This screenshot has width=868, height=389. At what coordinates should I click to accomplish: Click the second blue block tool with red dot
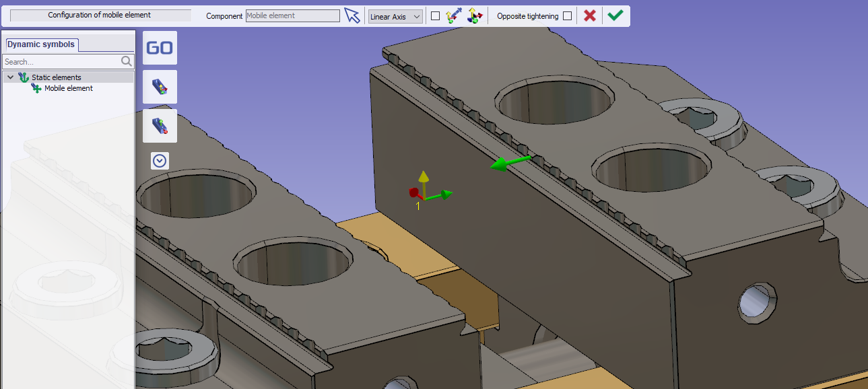click(160, 126)
